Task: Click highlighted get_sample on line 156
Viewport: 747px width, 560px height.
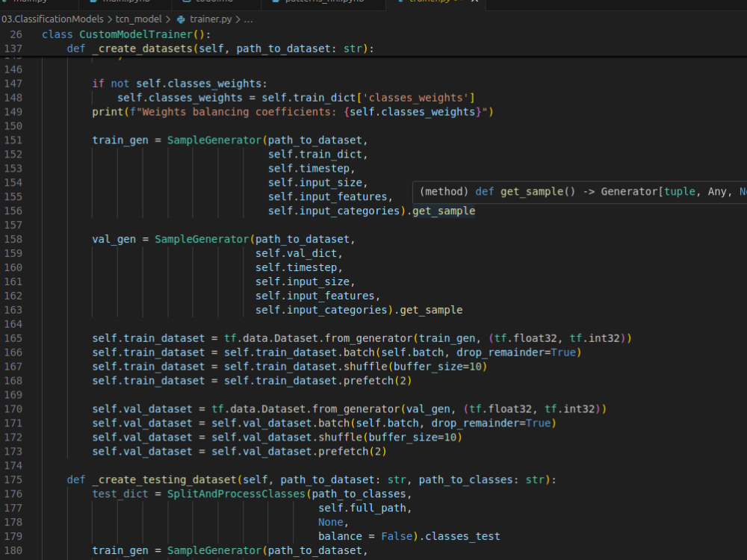Action: pyautogui.click(x=444, y=211)
